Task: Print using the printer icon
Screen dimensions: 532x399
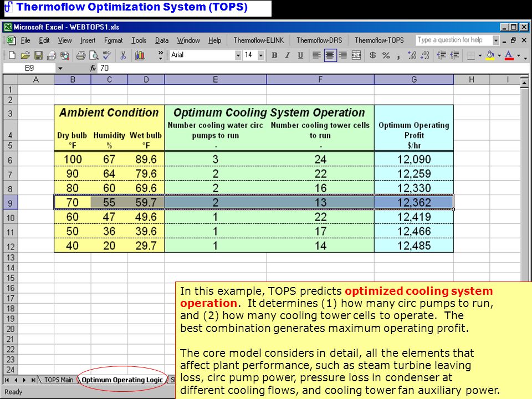Action: pyautogui.click(x=81, y=55)
